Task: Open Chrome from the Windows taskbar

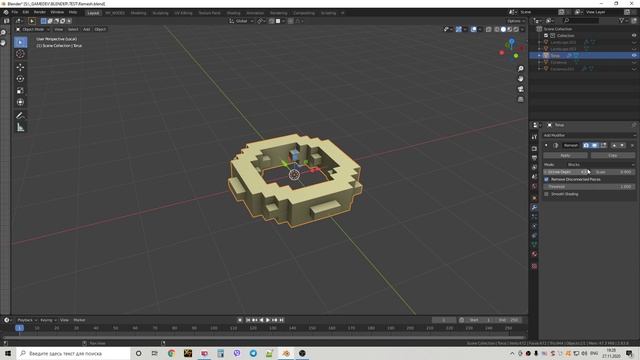Action: (x=171, y=353)
